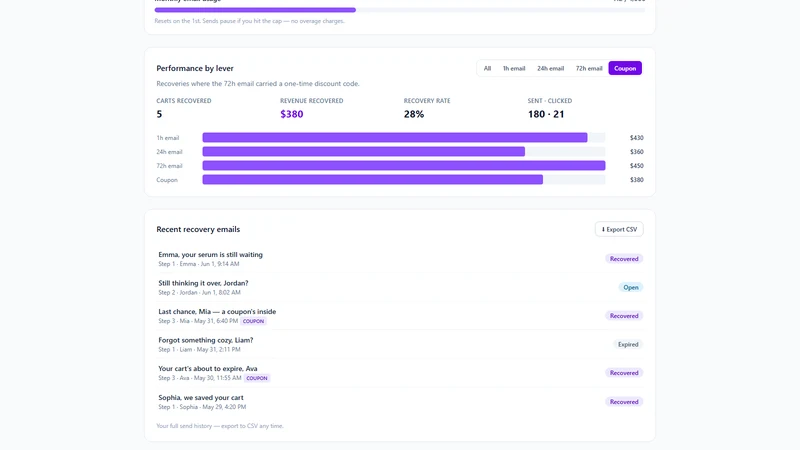
Task: Select the All lever filter tab
Action: pyautogui.click(x=487, y=68)
